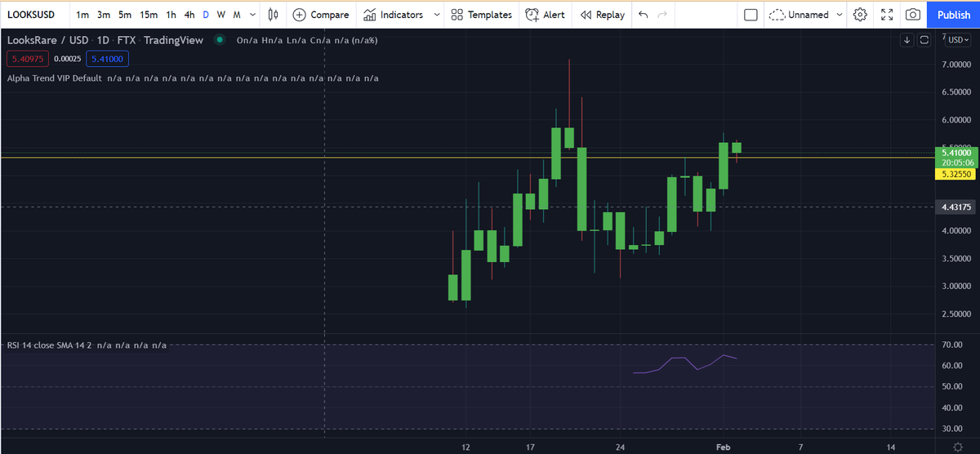Click the spread value 0.00025
Viewport: 980px width, 454px height.
(67, 59)
